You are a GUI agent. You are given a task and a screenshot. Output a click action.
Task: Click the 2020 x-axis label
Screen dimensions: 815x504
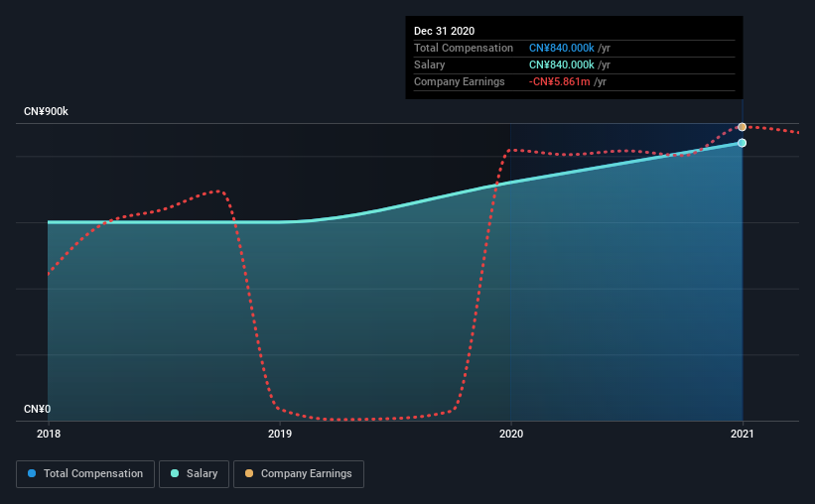(x=511, y=434)
